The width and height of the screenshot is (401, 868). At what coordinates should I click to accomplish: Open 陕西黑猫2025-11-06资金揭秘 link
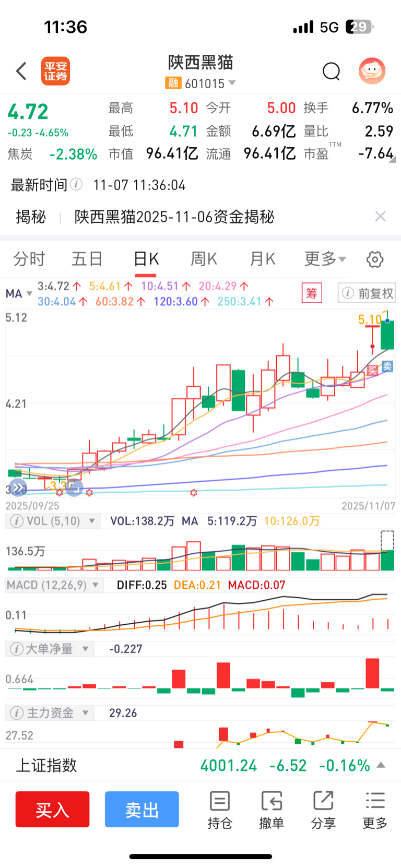coord(174,217)
